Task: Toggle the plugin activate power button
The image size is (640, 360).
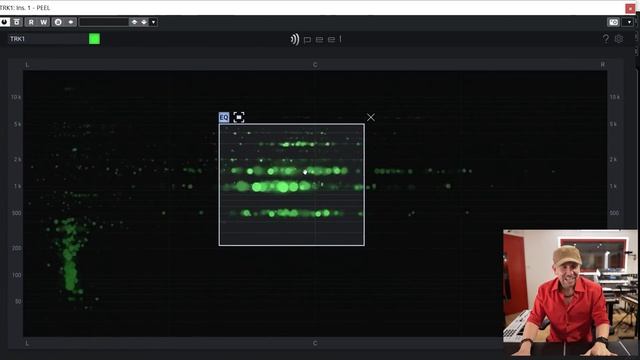Action: [5, 22]
